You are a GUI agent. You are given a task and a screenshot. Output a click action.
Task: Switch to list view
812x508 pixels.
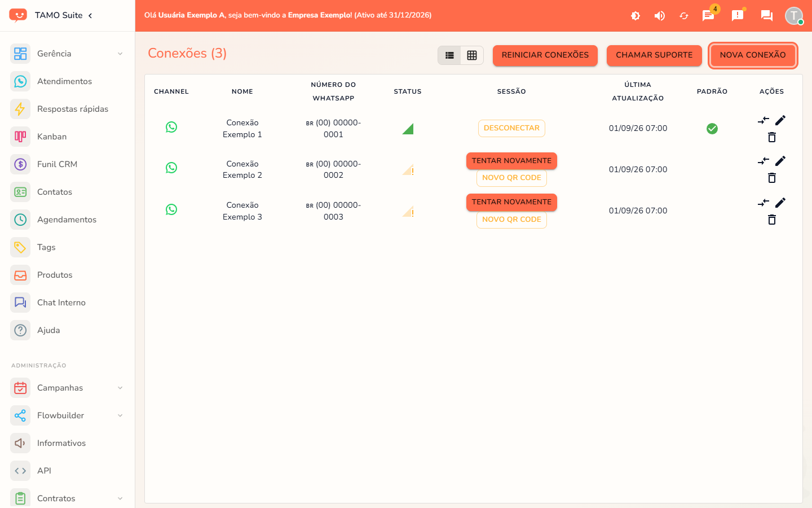click(449, 55)
